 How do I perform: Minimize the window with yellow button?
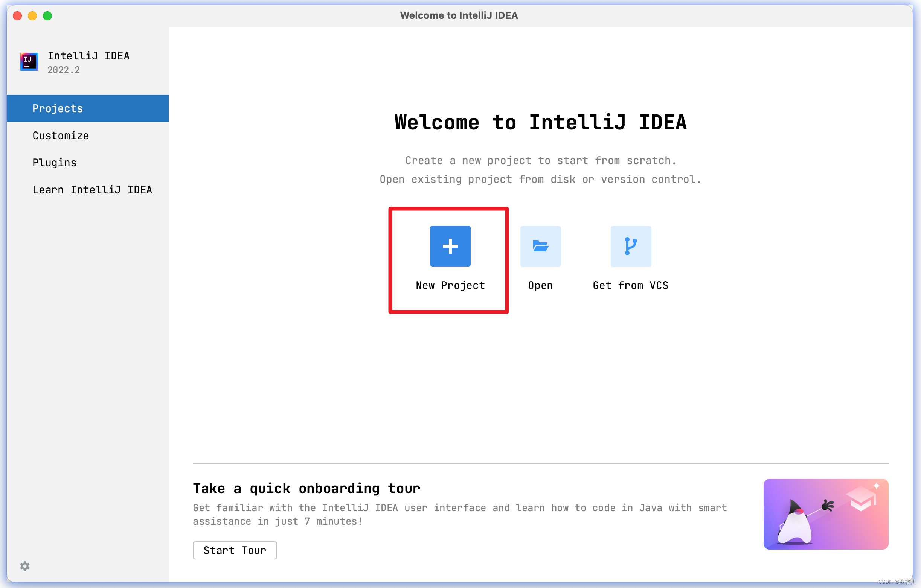tap(32, 16)
